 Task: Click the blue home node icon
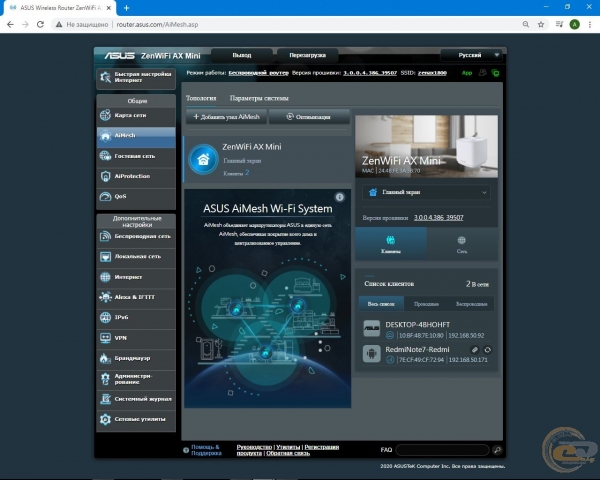pos(203,159)
